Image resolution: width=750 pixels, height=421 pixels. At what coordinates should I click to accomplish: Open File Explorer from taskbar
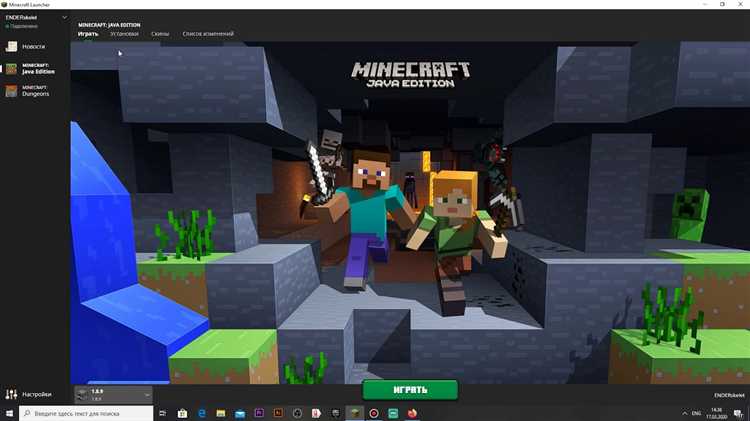221,413
